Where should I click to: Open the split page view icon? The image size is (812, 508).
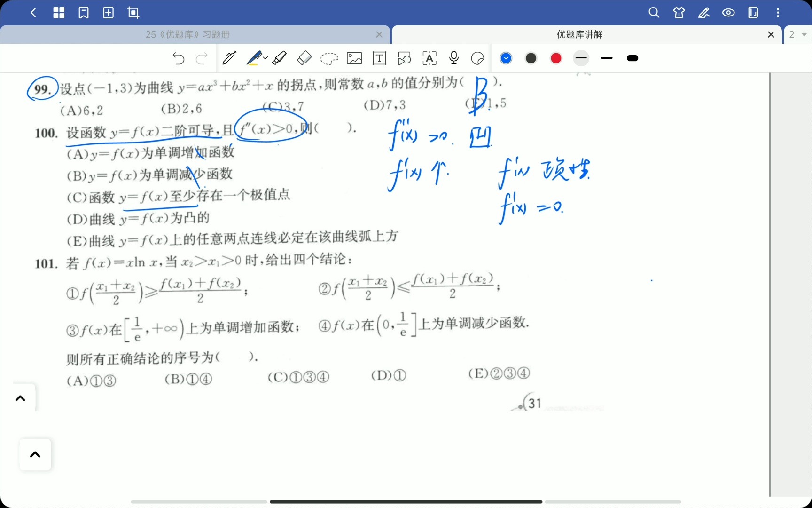click(753, 13)
